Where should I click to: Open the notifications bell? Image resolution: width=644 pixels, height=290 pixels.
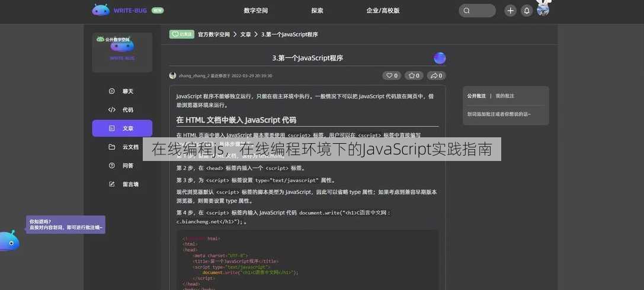coord(527,11)
